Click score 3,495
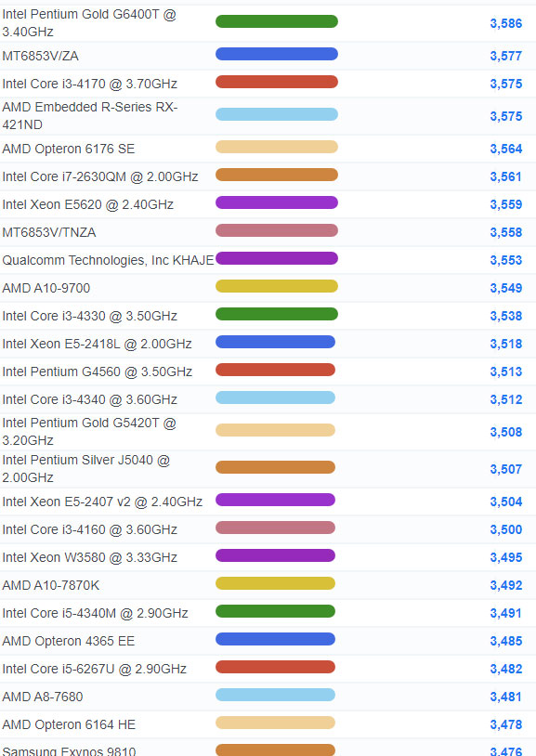Image resolution: width=536 pixels, height=756 pixels. coord(506,558)
